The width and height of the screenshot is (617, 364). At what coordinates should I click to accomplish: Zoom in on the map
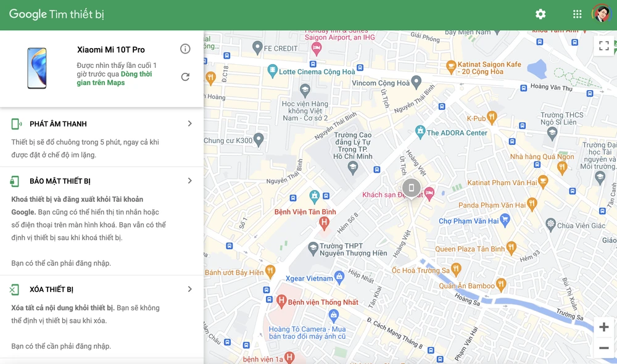[603, 327]
